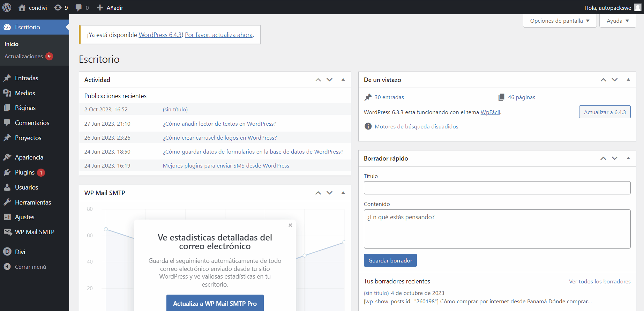644x311 pixels.
Task: Collapse the Actividad panel with triangle toggle
Action: coord(343,80)
